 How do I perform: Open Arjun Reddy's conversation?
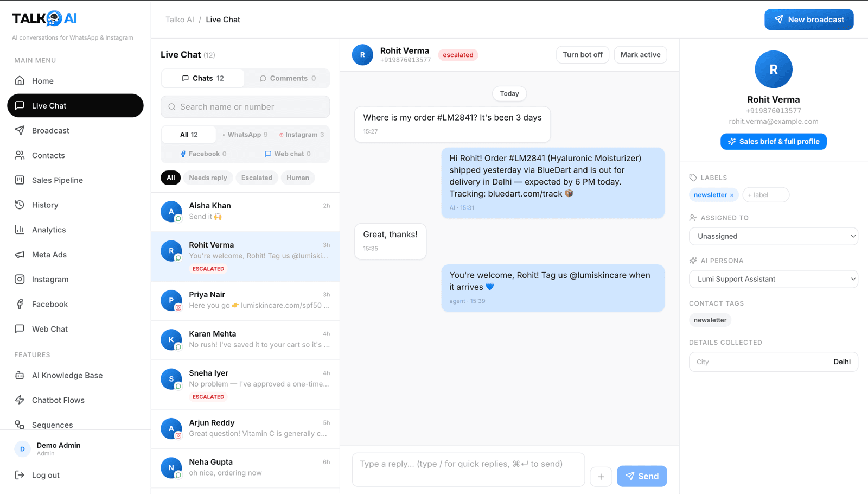click(x=245, y=429)
